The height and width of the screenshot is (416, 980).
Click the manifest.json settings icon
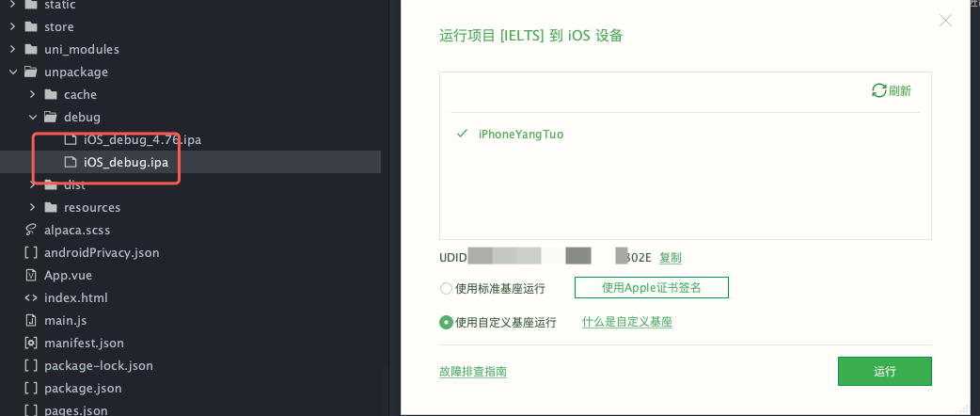point(31,343)
